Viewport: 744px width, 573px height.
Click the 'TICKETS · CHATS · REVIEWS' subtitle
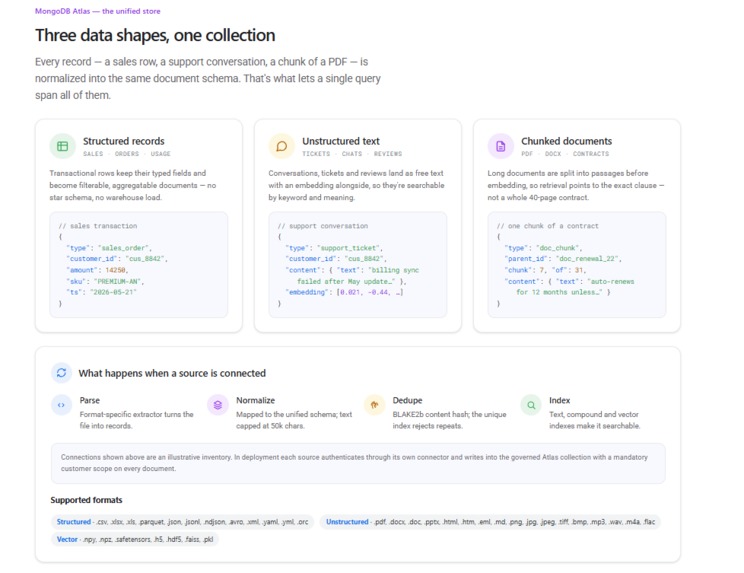[352, 154]
